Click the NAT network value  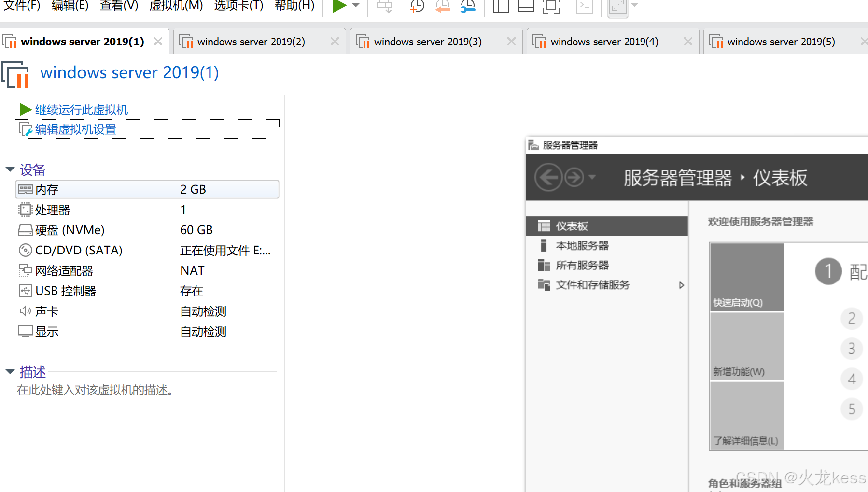click(192, 270)
